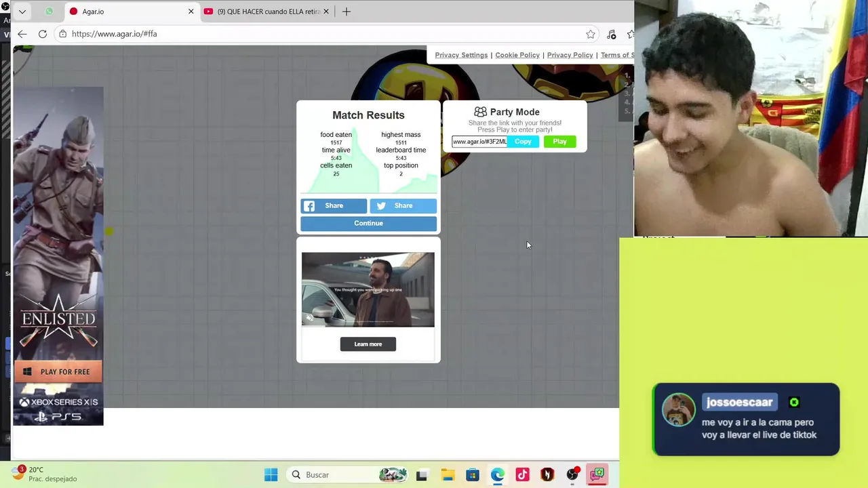The width and height of the screenshot is (868, 488).
Task: Open TikTok app from the taskbar
Action: coord(522,475)
